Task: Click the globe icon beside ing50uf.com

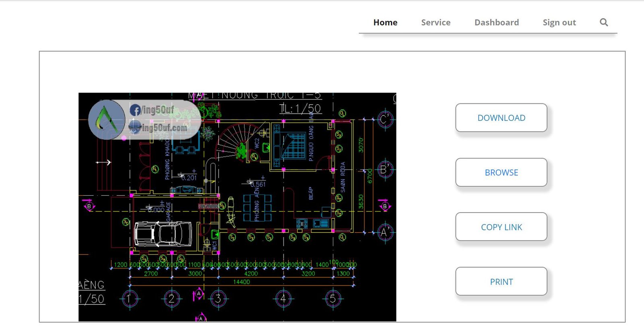Action: coord(135,127)
